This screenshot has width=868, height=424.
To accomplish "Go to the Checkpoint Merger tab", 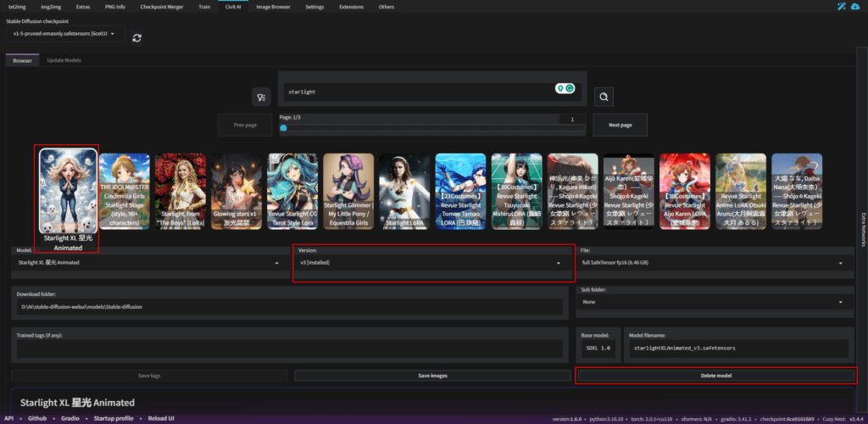I will click(x=160, y=7).
